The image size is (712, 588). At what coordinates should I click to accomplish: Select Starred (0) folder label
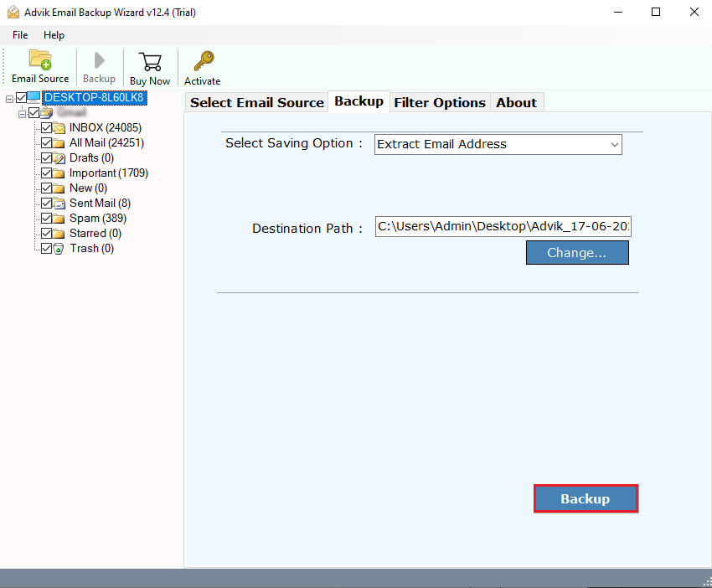click(x=95, y=234)
